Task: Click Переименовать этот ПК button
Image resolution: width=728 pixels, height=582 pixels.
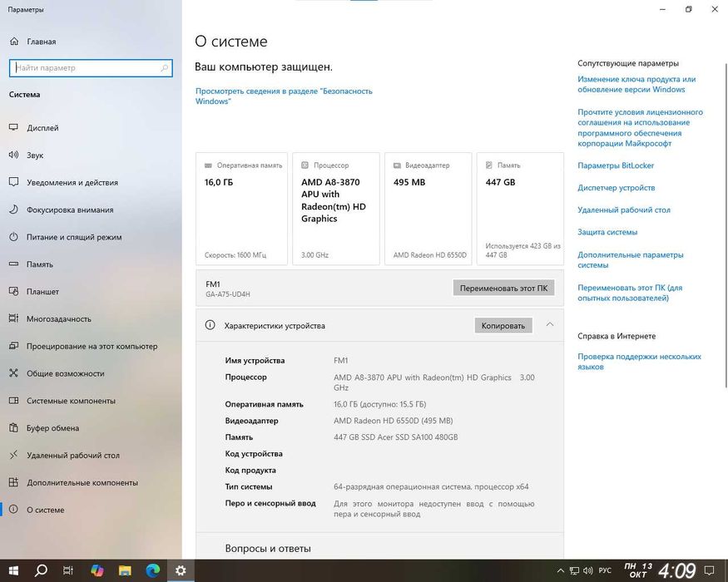Action: (503, 288)
